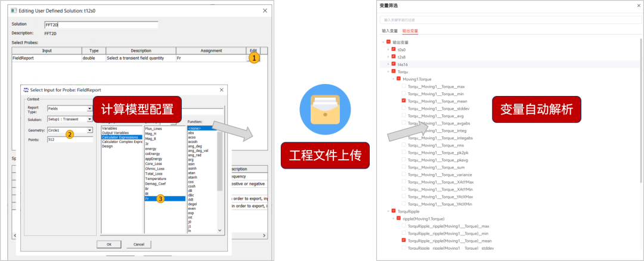Collapse the Moving1.Torque tree node
644x261 pixels.
tap(393, 79)
